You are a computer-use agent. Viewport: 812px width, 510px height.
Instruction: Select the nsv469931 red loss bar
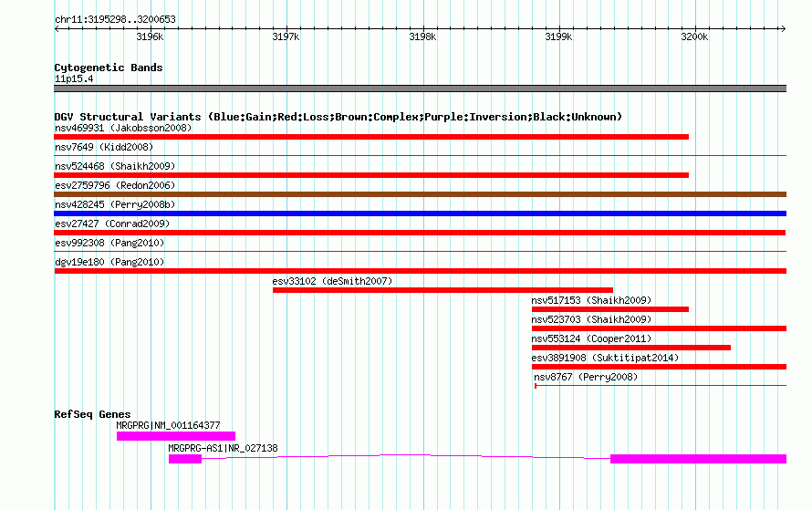pyautogui.click(x=371, y=137)
